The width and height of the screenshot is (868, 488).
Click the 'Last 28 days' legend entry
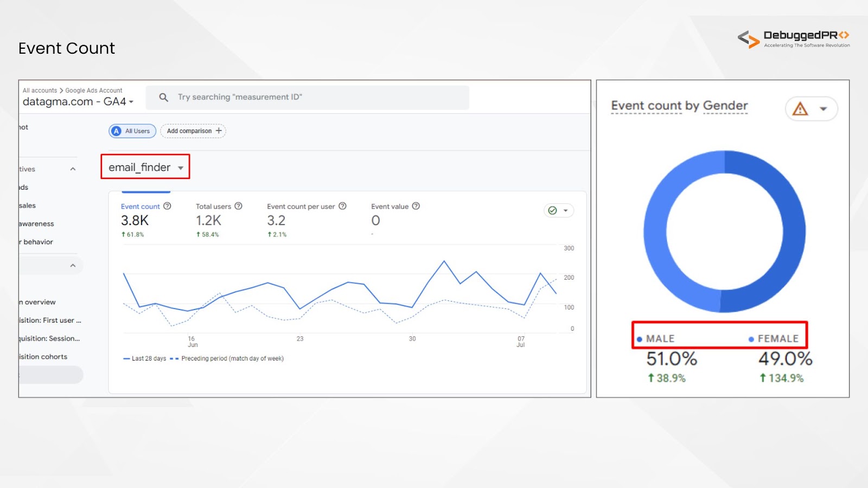tap(145, 358)
